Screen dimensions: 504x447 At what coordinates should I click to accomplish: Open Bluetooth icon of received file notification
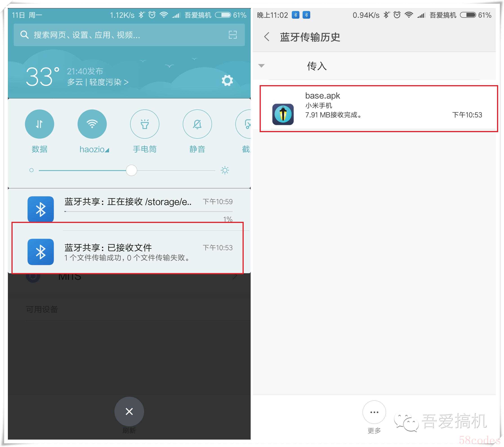coord(41,252)
